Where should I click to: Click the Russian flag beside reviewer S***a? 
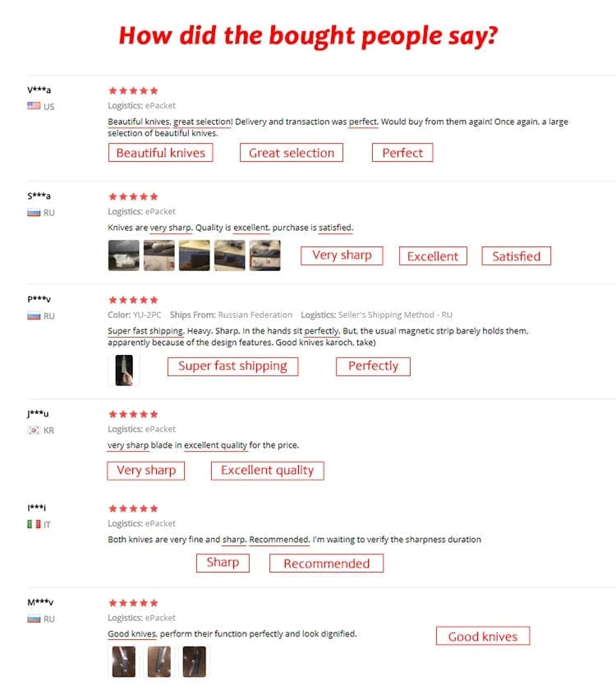(x=34, y=213)
